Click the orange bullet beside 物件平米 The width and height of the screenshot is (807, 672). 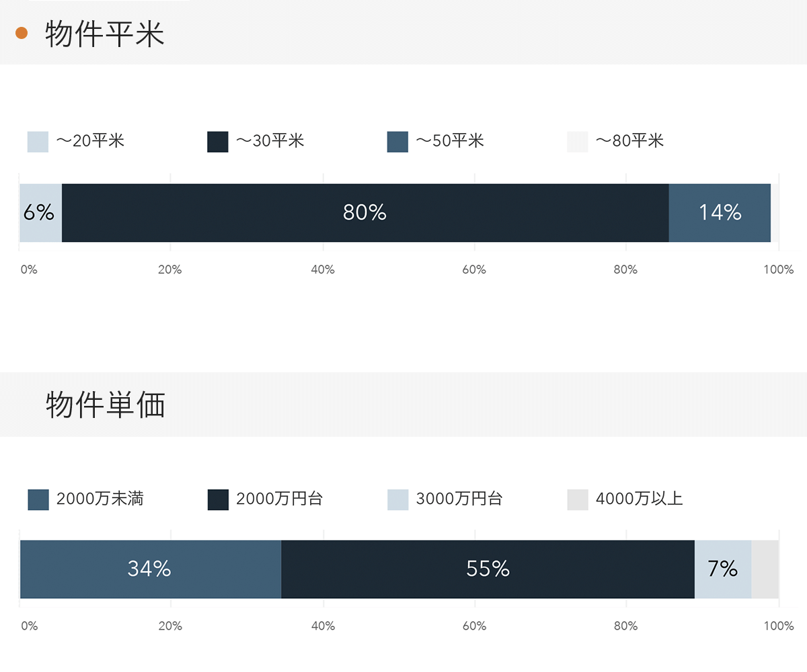point(22,33)
